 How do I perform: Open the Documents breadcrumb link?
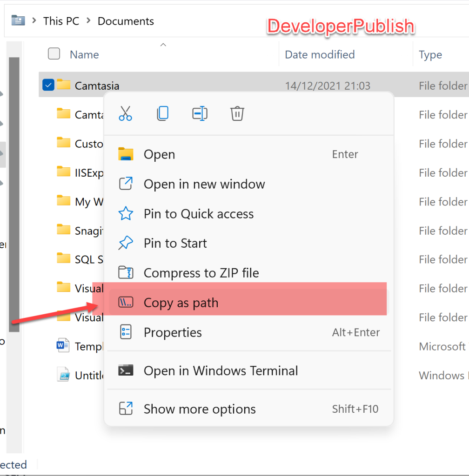pos(125,21)
